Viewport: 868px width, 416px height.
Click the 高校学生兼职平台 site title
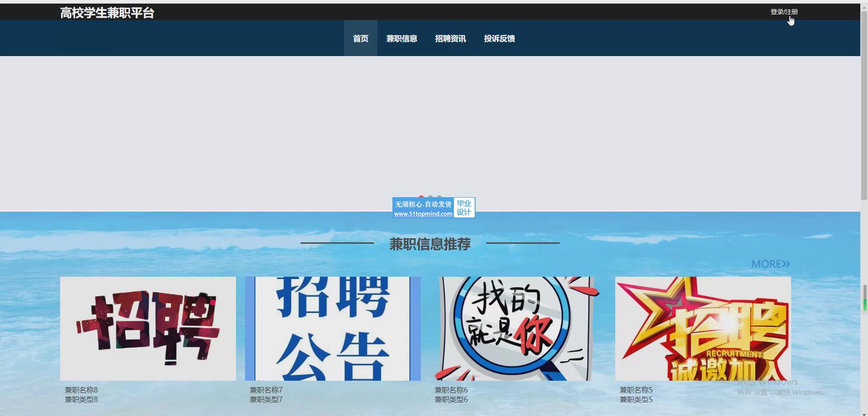107,13
